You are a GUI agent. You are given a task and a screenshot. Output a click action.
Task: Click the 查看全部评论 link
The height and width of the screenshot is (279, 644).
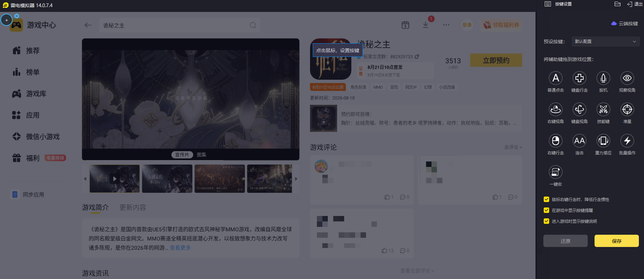coord(417,271)
